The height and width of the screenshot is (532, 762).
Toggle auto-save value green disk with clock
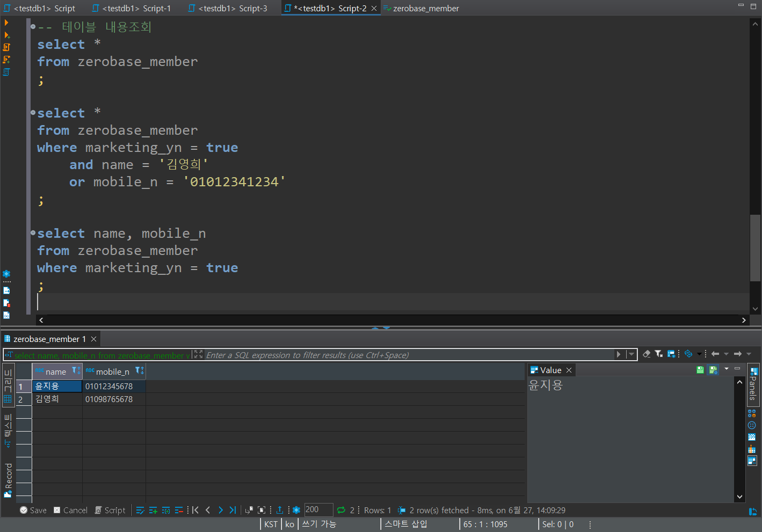(713, 370)
